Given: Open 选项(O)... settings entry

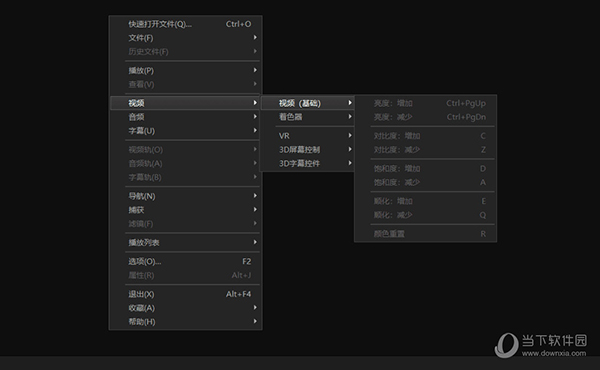Looking at the screenshot, I should tap(186, 261).
